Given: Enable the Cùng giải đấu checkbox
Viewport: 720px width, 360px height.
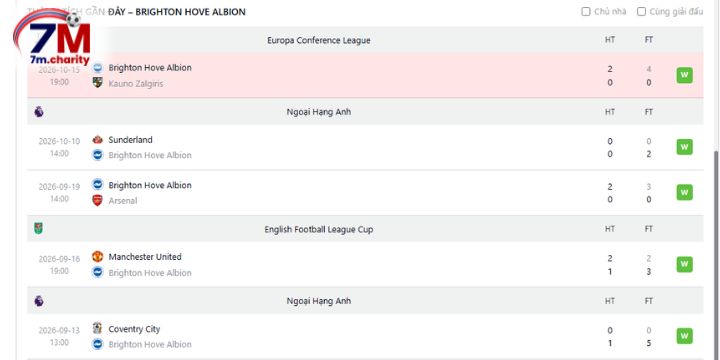Looking at the screenshot, I should tap(641, 12).
